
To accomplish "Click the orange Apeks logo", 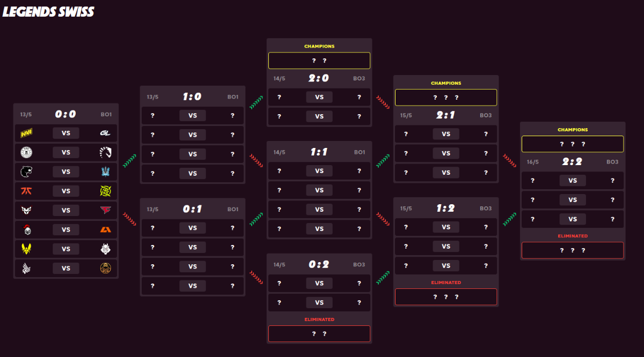I will pos(105,230).
